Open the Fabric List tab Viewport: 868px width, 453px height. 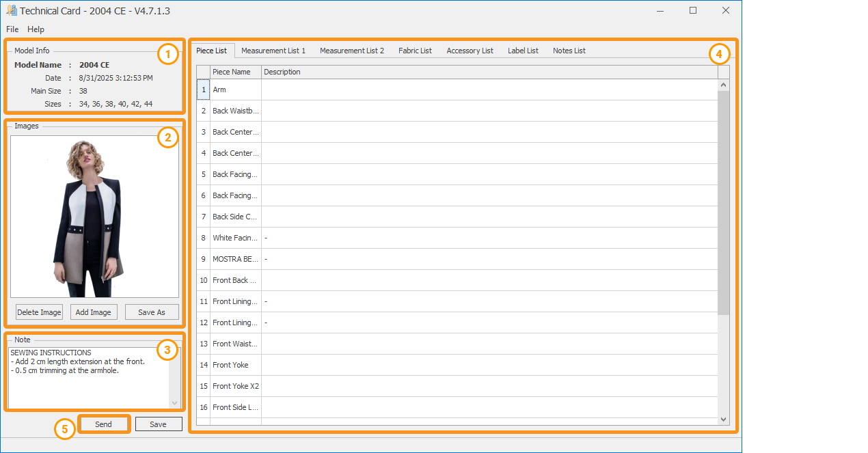point(415,51)
